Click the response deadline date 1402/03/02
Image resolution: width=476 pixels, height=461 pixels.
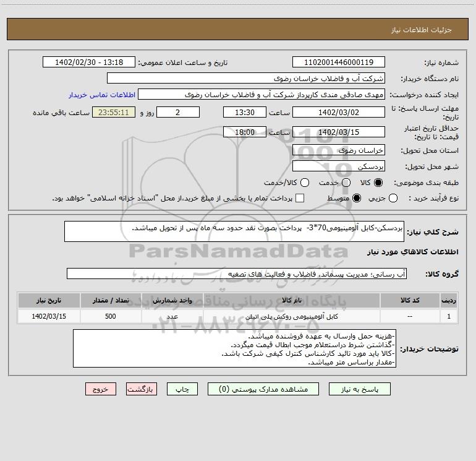point(339,113)
